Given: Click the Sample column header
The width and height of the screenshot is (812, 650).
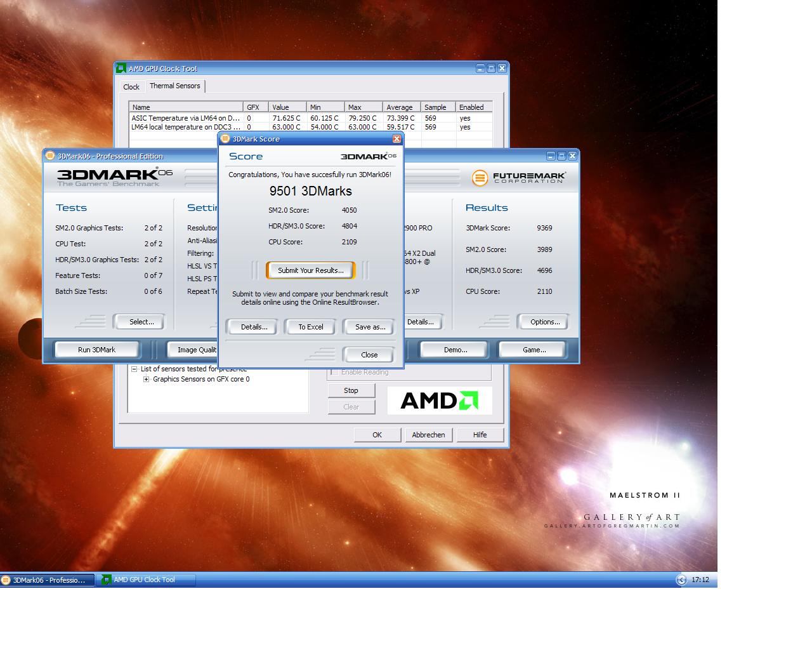Looking at the screenshot, I should [438, 107].
